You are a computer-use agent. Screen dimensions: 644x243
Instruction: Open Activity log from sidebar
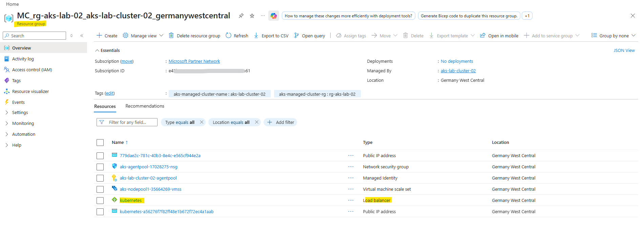point(23,59)
